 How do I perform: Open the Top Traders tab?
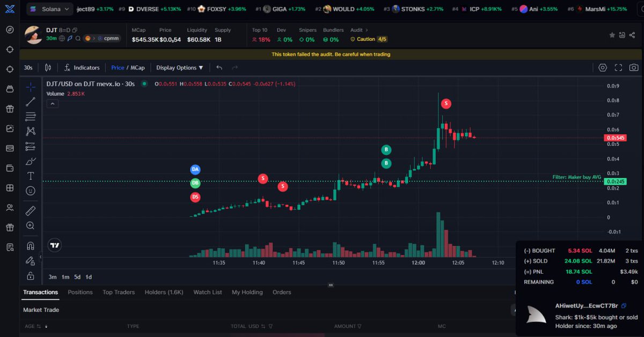pyautogui.click(x=119, y=292)
